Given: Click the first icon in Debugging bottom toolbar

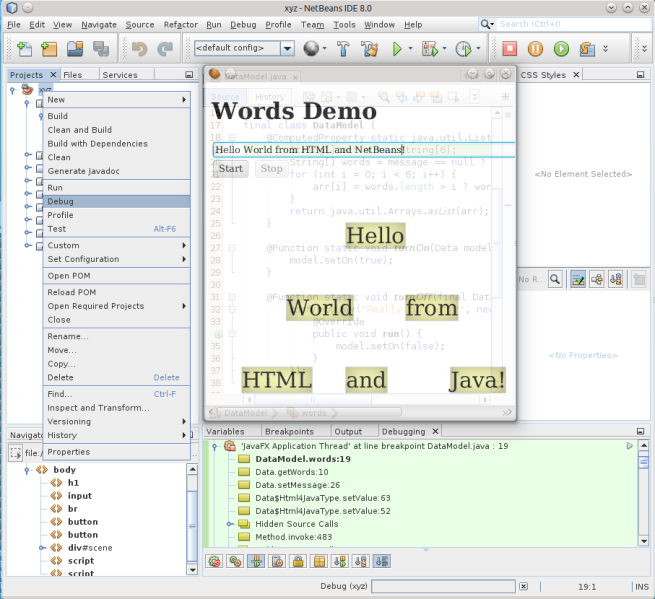Looking at the screenshot, I should tap(214, 561).
